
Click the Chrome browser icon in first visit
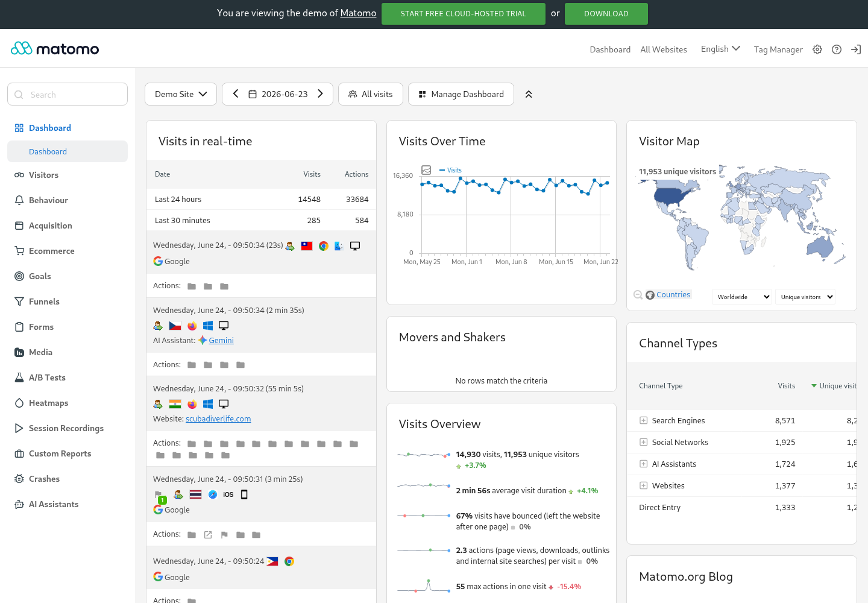[324, 246]
